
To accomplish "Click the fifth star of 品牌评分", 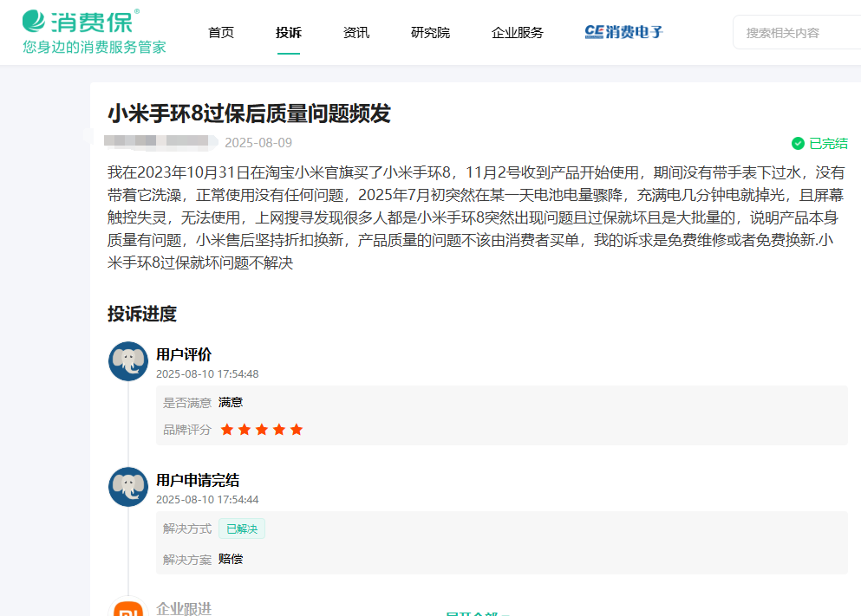I will 297,430.
